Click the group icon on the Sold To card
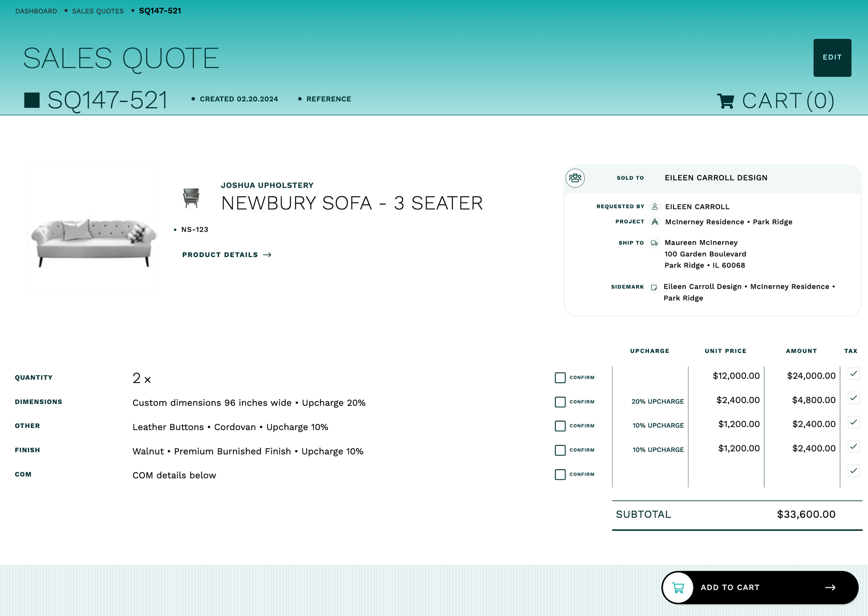The image size is (868, 616). pyautogui.click(x=575, y=178)
